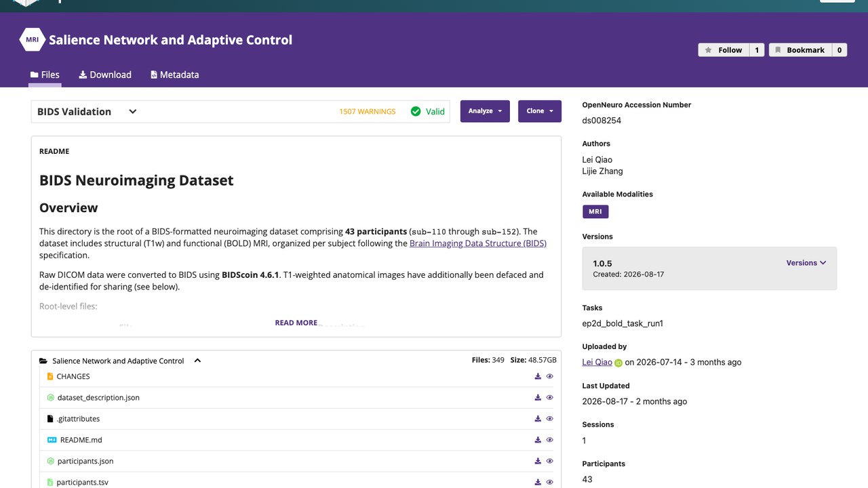The width and height of the screenshot is (868, 488).
Task: Select the participants.tsv file name
Action: [83, 482]
